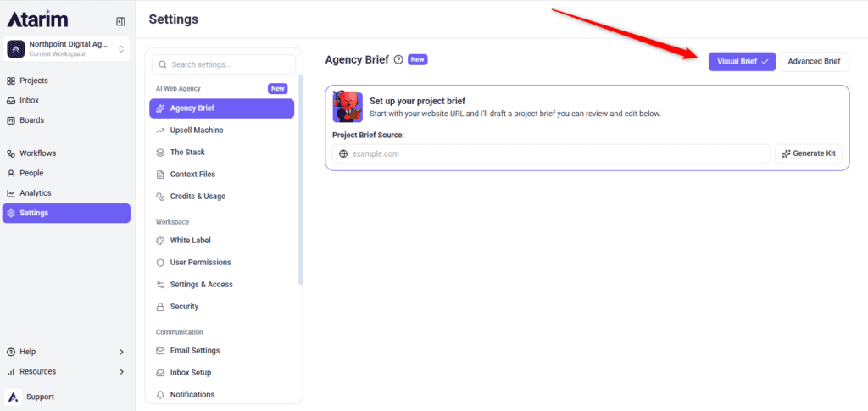Viewport: 868px width, 411px height.
Task: Click the settings list scrollbar
Action: [301, 180]
